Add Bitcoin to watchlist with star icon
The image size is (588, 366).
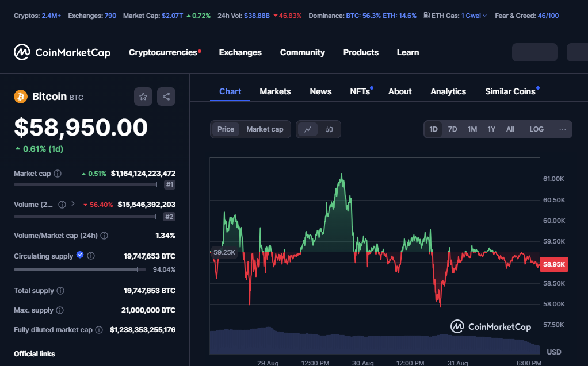coord(143,97)
